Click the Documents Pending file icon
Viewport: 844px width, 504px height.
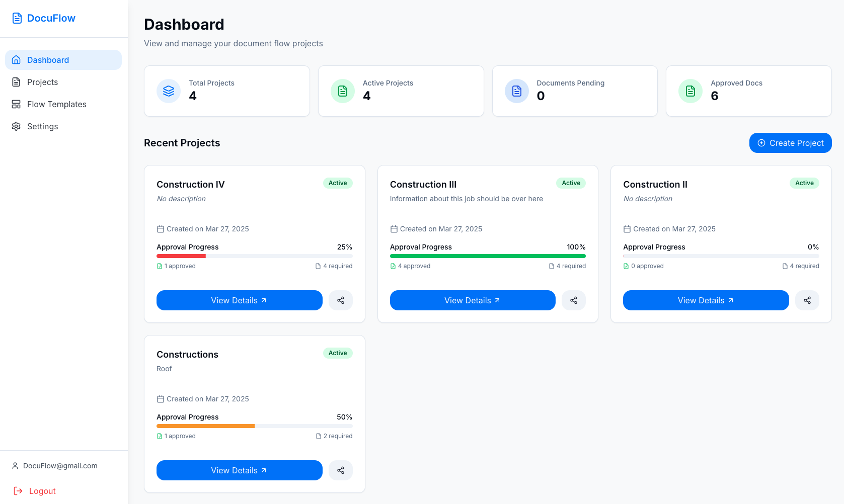tap(517, 91)
